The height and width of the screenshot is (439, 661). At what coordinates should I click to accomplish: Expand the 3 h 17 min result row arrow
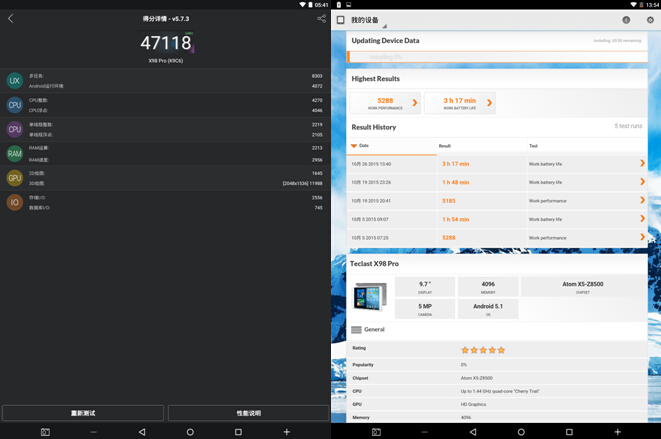click(642, 163)
